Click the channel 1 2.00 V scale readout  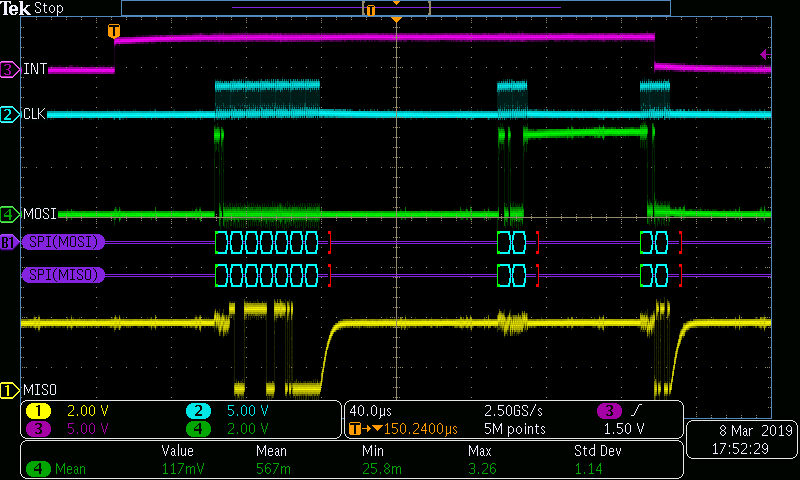click(88, 411)
